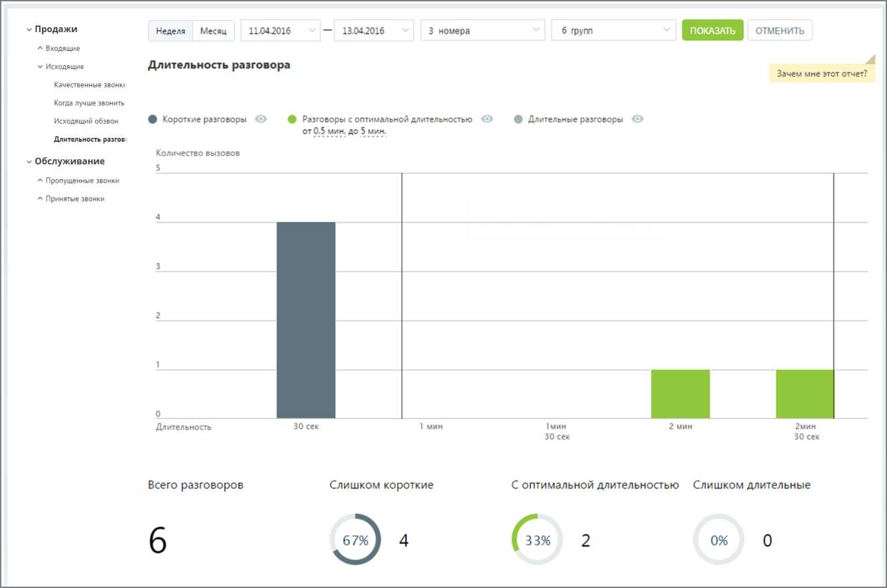Click the green 2 мин chart bar
The height and width of the screenshot is (588, 887).
pos(680,394)
